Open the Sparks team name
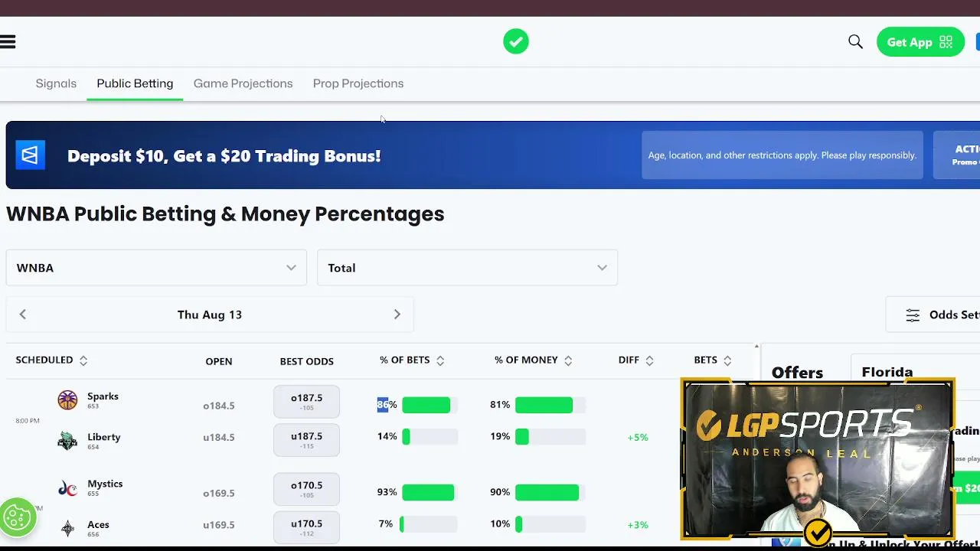Image resolution: width=980 pixels, height=551 pixels. pos(103,396)
